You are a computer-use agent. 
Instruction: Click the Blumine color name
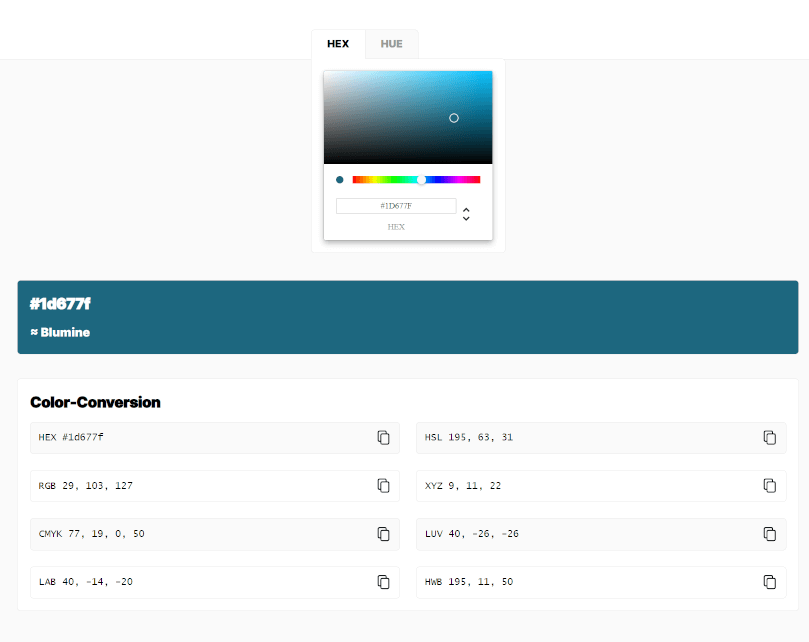[x=59, y=332]
